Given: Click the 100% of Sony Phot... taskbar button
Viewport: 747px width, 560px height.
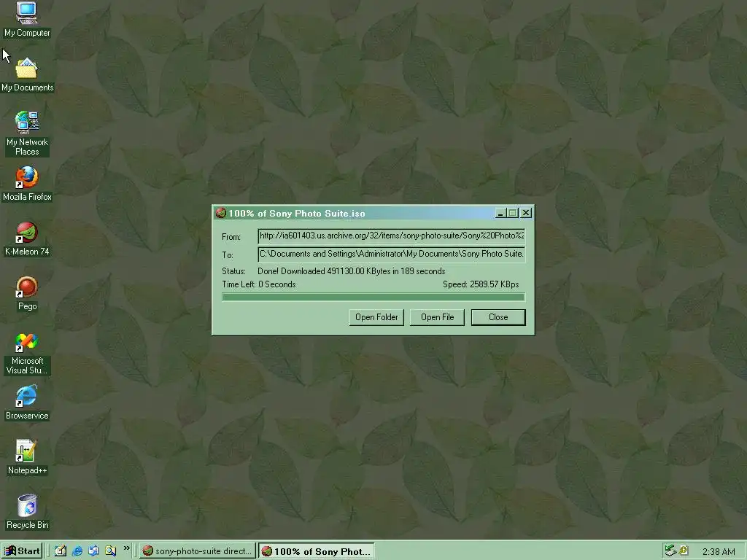Looking at the screenshot, I should click(317, 551).
